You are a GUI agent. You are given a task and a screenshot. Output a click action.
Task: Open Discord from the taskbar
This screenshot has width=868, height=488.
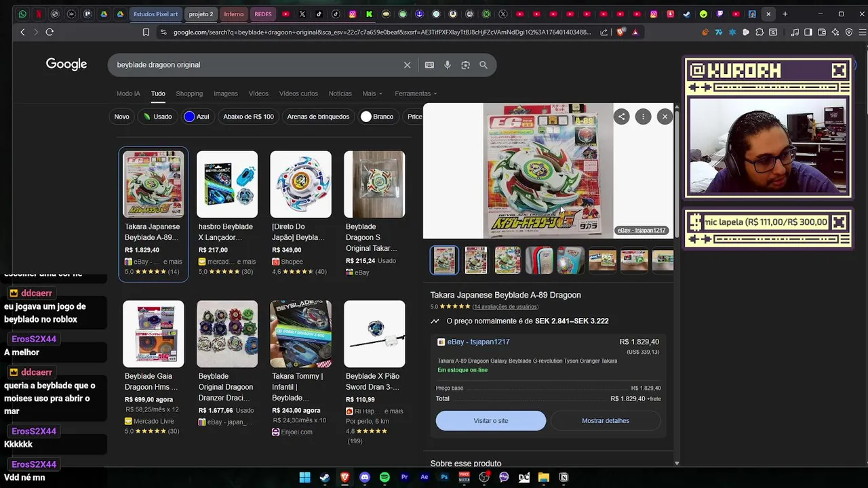pos(365,477)
